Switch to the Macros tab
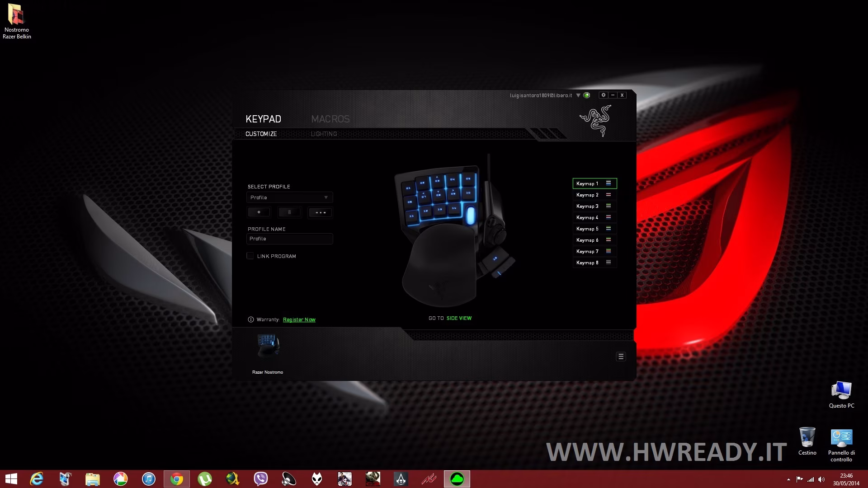The width and height of the screenshot is (868, 488). pyautogui.click(x=330, y=119)
